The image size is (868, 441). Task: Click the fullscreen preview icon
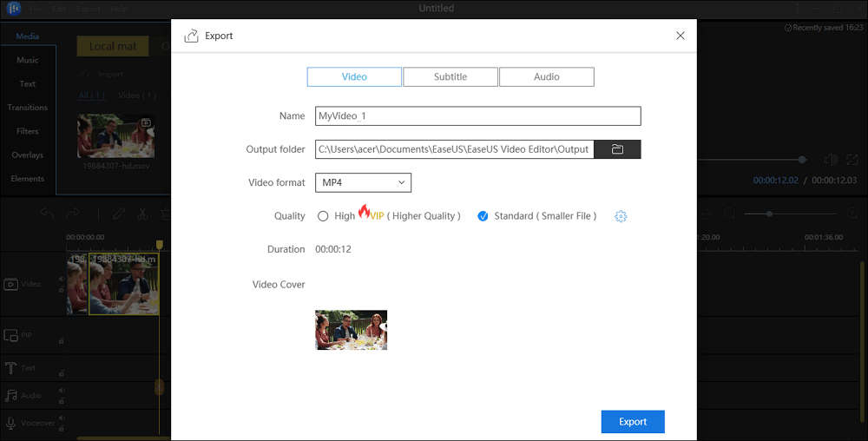(x=852, y=160)
